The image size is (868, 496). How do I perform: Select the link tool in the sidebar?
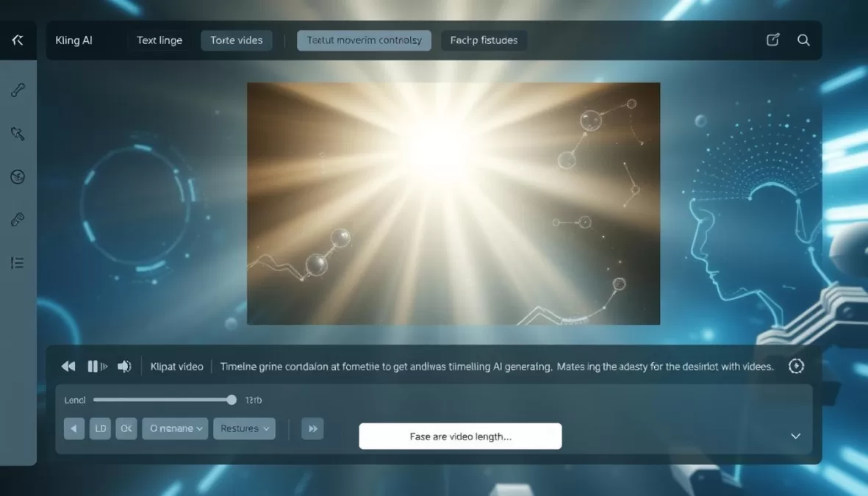pos(18,219)
